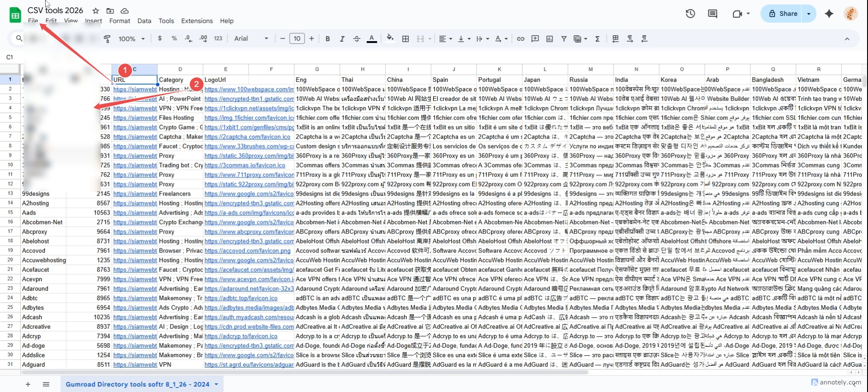Open the zoom 100% dropdown
868x392 pixels.
[x=132, y=38]
